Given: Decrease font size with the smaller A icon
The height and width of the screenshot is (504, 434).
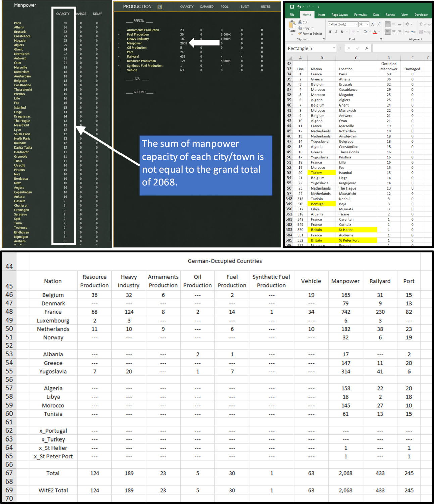Looking at the screenshot, I should click(x=379, y=24).
